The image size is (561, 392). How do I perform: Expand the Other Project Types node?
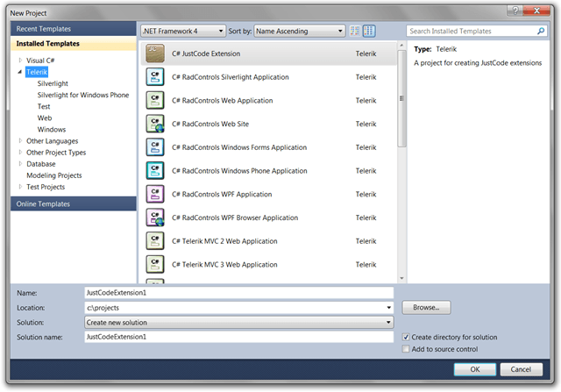click(20, 152)
